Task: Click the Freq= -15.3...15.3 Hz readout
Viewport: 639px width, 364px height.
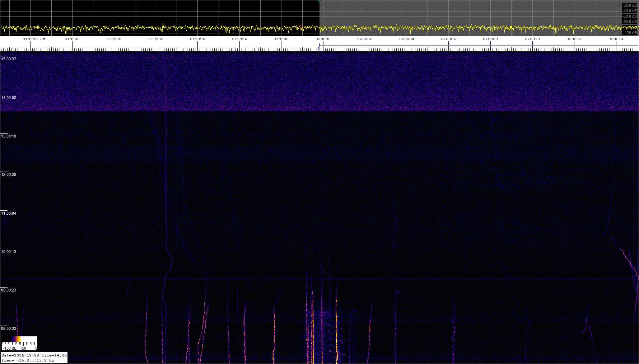Action: 28,360
